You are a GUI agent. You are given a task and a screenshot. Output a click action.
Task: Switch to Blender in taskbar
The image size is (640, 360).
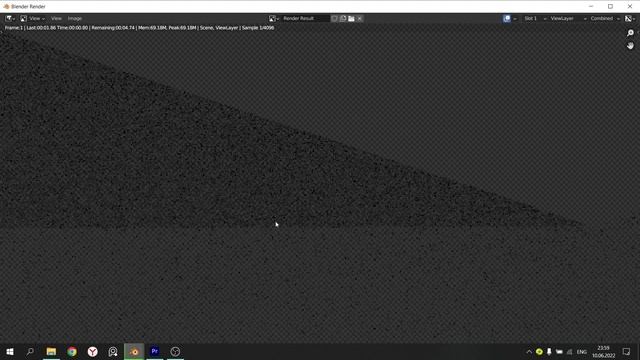(134, 351)
